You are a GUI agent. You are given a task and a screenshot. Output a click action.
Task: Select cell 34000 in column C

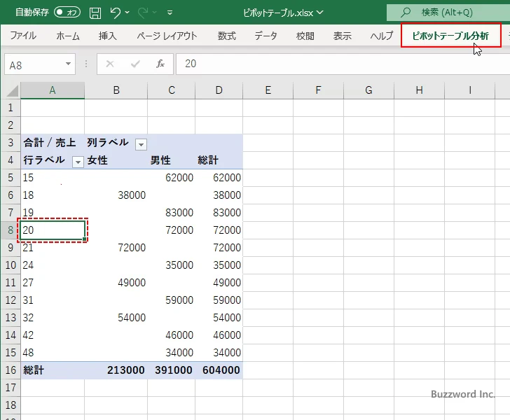tap(172, 353)
